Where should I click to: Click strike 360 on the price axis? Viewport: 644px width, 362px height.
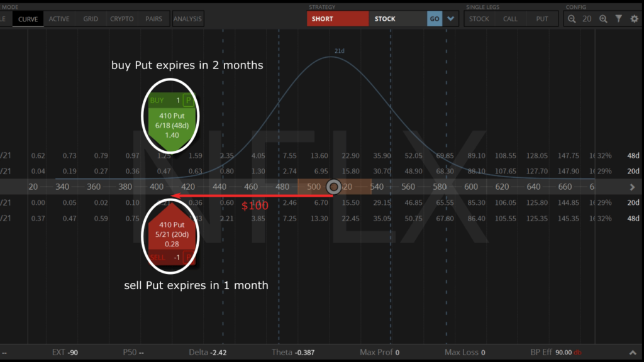click(x=94, y=187)
